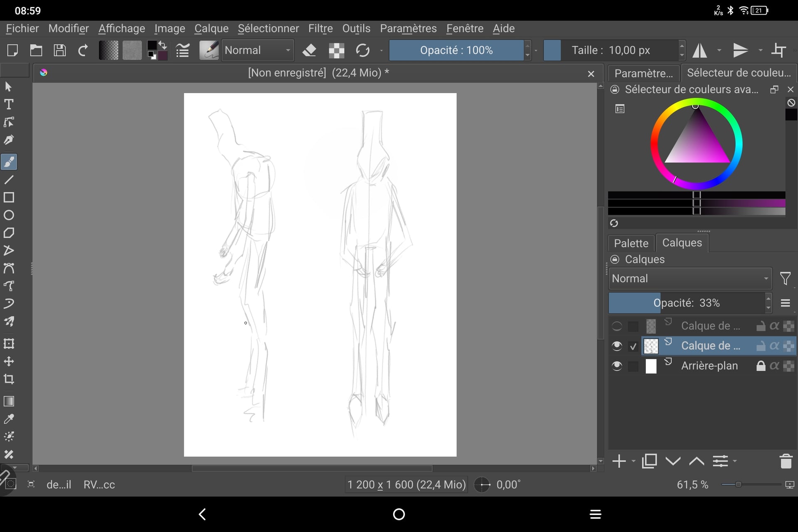798x532 pixels.
Task: Expand the add layer type arrow
Action: point(633,461)
